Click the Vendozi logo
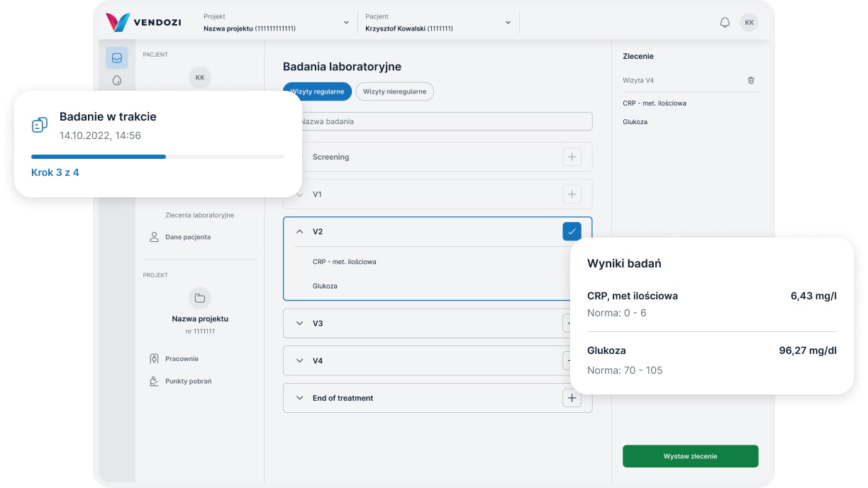 [x=143, y=22]
